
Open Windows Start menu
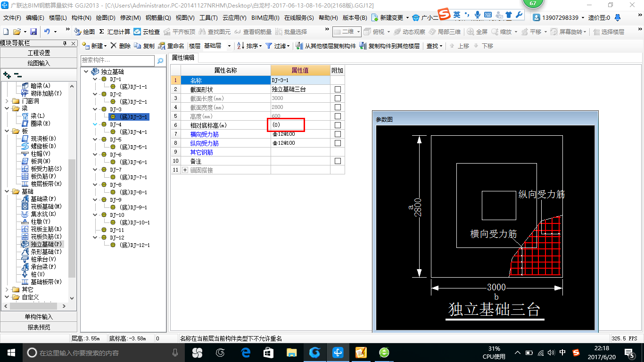coord(10,352)
